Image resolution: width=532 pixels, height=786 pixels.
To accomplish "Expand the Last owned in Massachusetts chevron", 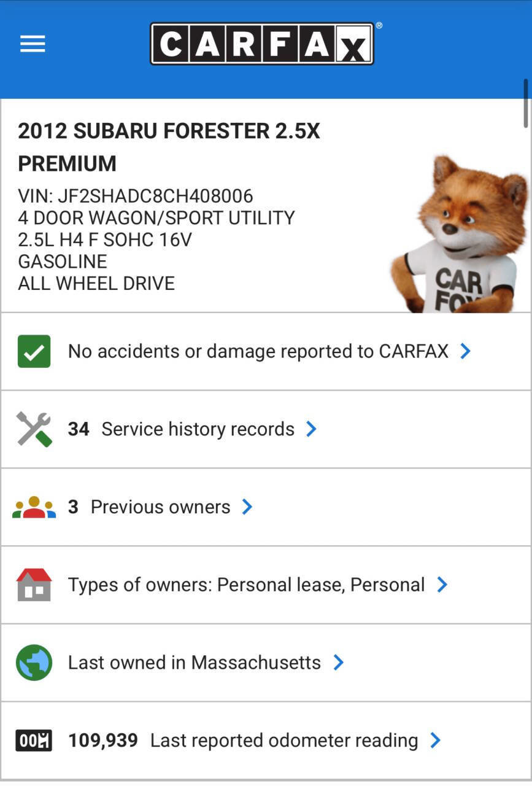I will pyautogui.click(x=338, y=663).
